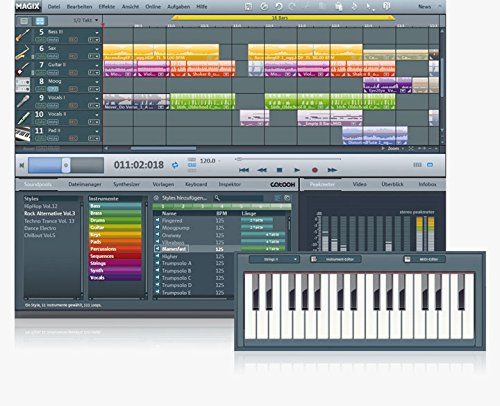Select the mouse pointer mode tool
Image resolution: width=500 pixels, height=406 pixels.
pos(370,7)
